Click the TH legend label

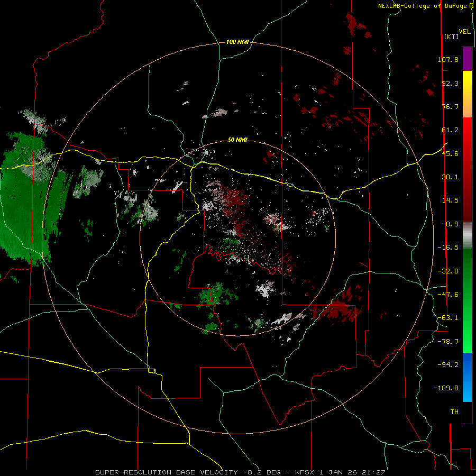pyautogui.click(x=454, y=412)
